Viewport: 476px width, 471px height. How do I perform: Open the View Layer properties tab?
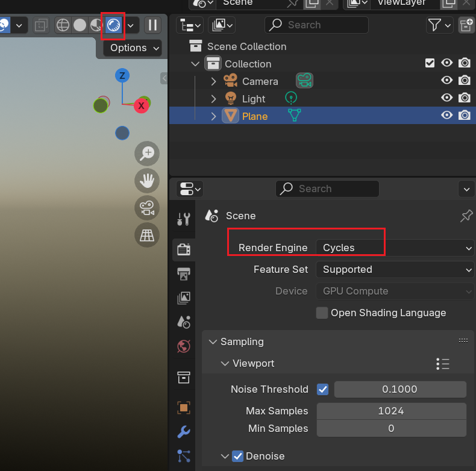[184, 298]
